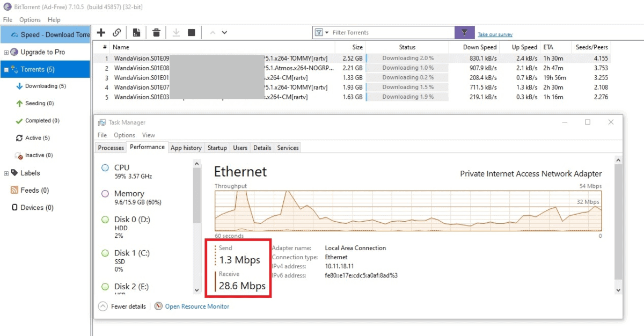
Task: Open Devices (0) in sidebar
Action: click(37, 208)
